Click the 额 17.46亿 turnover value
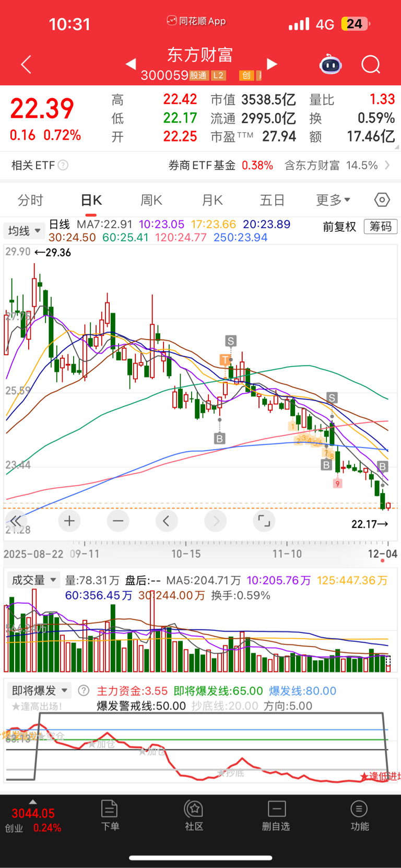Image resolution: width=401 pixels, height=868 pixels. (x=352, y=137)
